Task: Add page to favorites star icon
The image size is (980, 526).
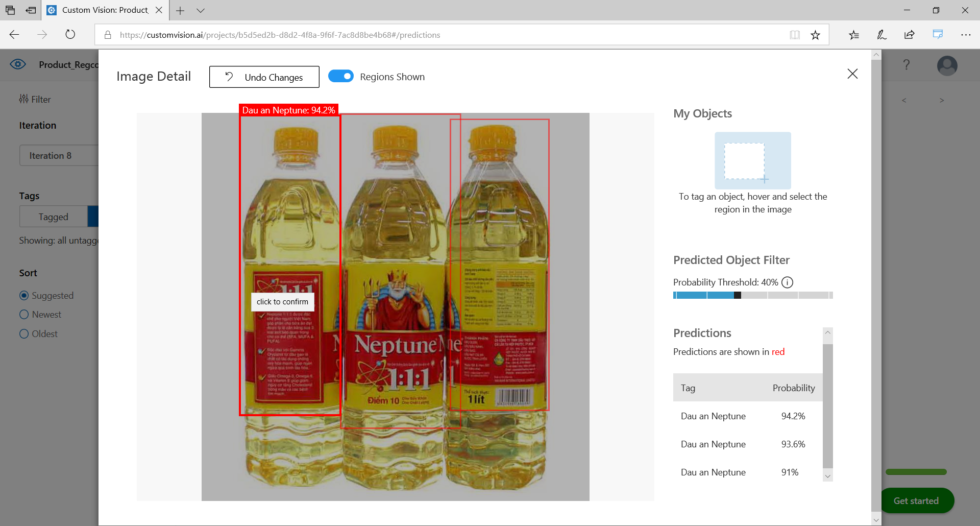Action: [x=815, y=35]
